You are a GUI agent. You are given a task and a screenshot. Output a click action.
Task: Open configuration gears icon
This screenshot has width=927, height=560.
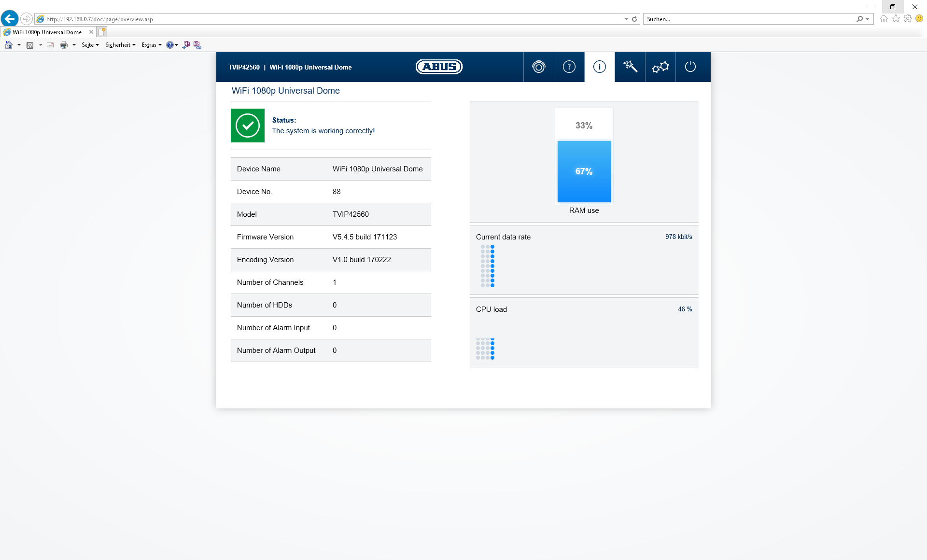click(x=660, y=67)
